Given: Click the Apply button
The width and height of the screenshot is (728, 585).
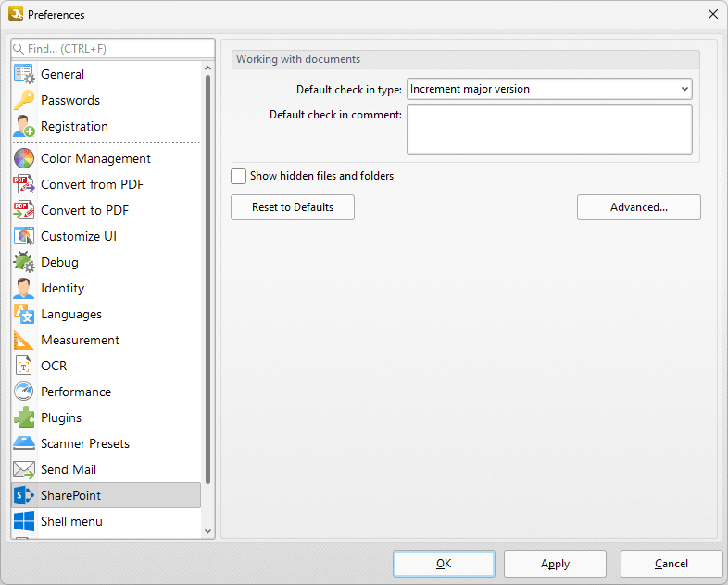Looking at the screenshot, I should [556, 564].
